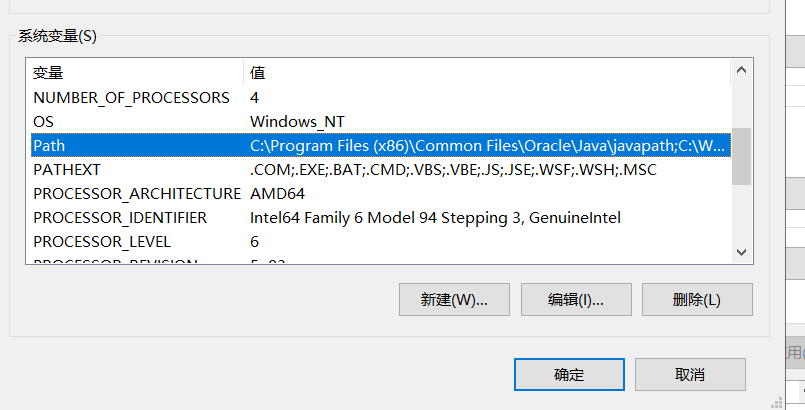This screenshot has height=410, width=805.
Task: Select NUMBER_OF_PROCESSORS variable row
Action: click(x=381, y=97)
